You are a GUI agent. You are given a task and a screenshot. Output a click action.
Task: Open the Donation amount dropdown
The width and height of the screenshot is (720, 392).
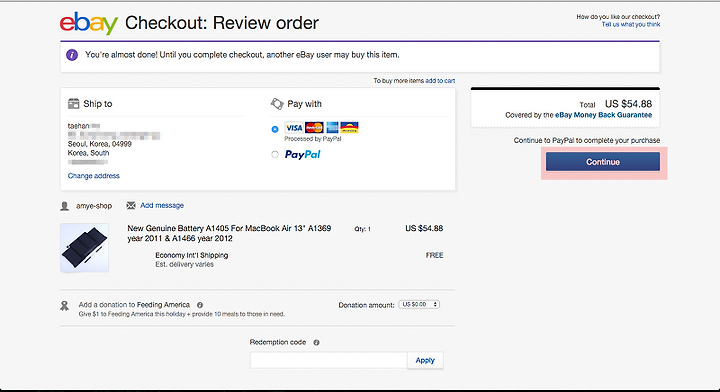click(x=419, y=304)
